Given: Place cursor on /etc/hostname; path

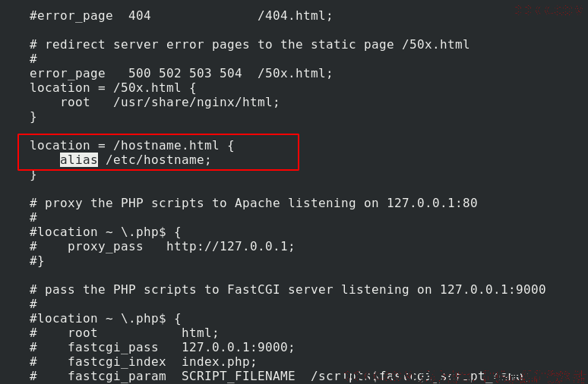Looking at the screenshot, I should click(x=159, y=160).
